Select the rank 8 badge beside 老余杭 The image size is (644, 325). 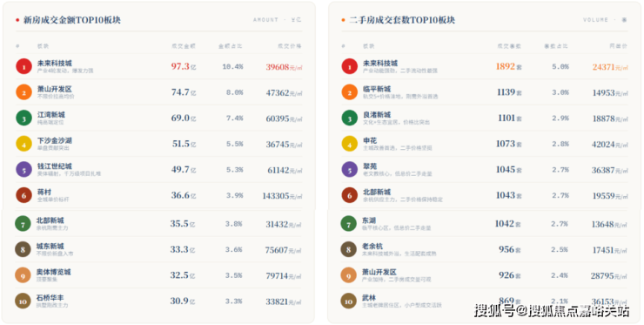click(x=349, y=250)
